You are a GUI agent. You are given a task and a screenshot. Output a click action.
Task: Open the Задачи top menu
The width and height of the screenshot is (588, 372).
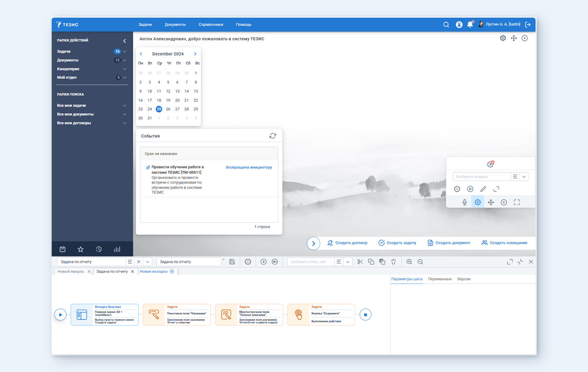point(145,25)
